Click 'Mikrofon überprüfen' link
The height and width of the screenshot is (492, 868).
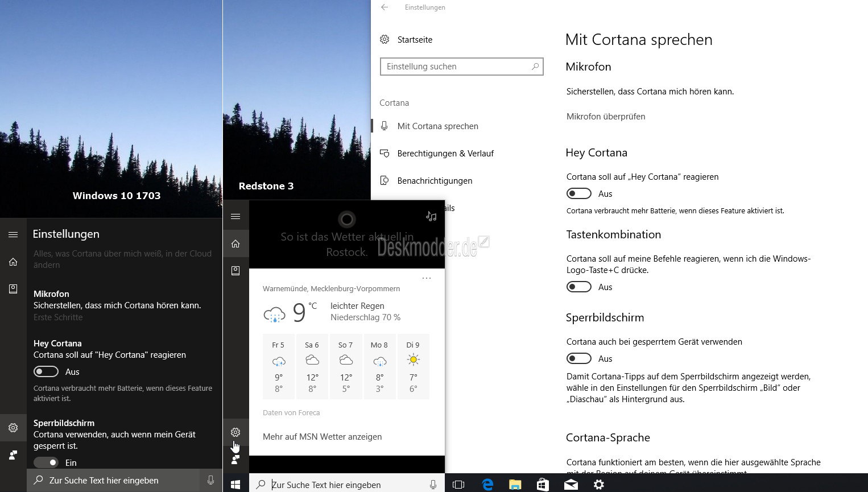tap(606, 117)
